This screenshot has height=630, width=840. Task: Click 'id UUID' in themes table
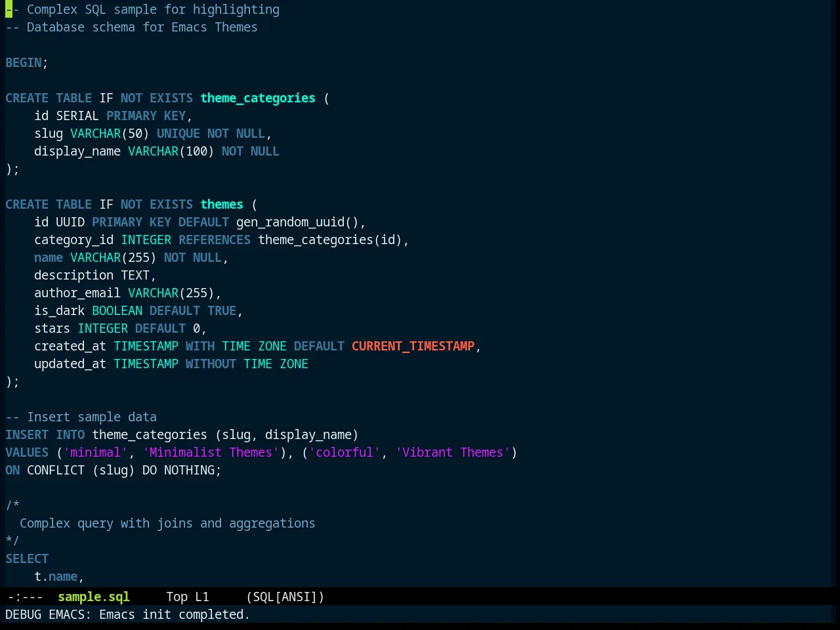coord(59,222)
